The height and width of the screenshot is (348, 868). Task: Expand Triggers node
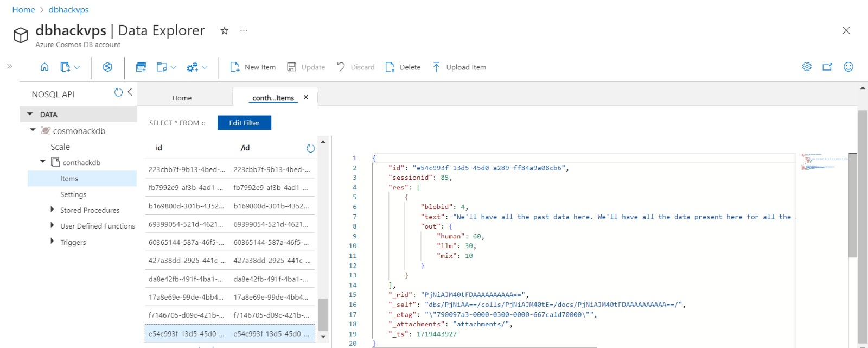coord(52,242)
